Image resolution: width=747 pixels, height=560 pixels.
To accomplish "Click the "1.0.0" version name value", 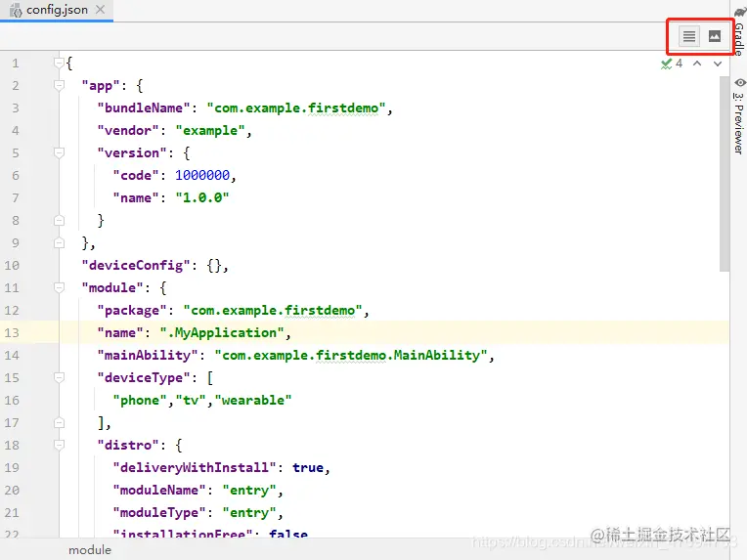I will tap(202, 197).
